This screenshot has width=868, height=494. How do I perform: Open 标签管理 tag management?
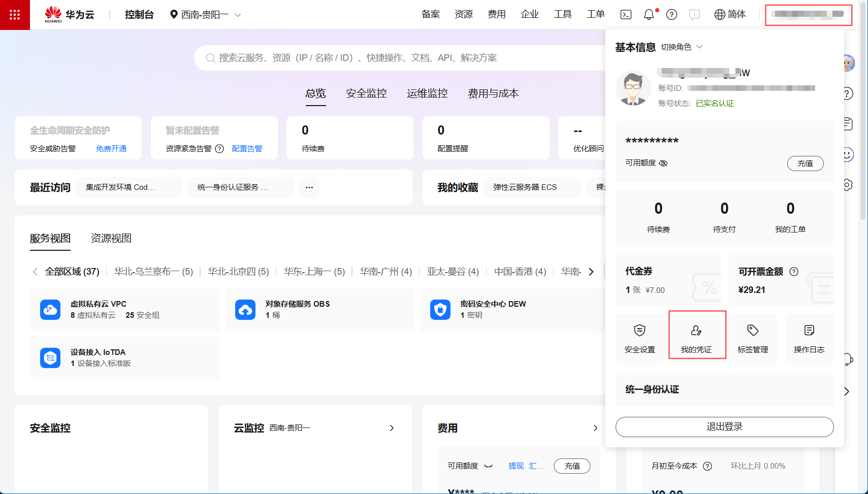[x=753, y=339]
